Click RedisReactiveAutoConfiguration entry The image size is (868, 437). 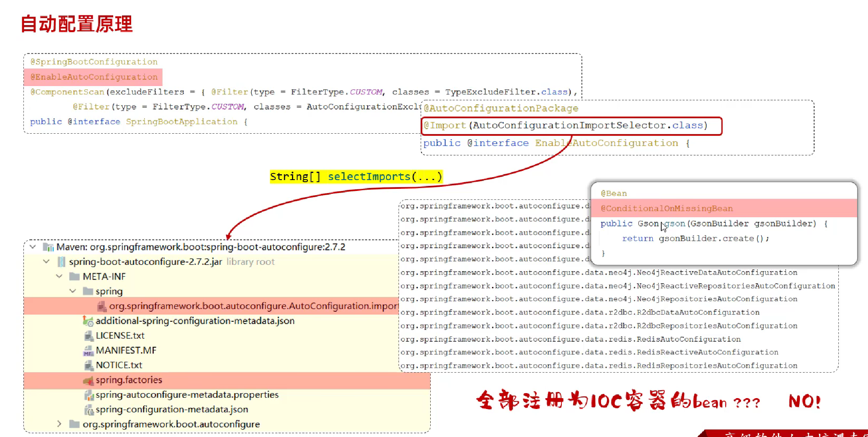(x=589, y=352)
